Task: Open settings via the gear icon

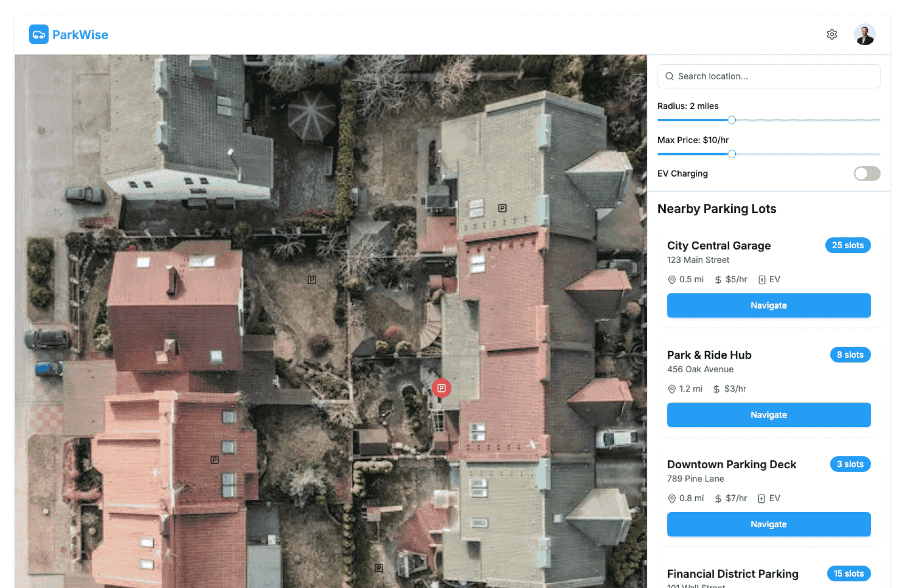Action: (831, 34)
